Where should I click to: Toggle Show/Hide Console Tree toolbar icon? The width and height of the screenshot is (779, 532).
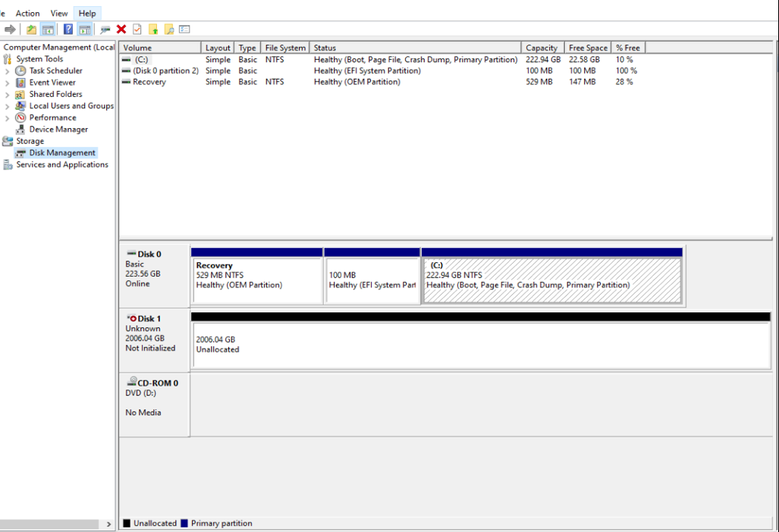48,30
